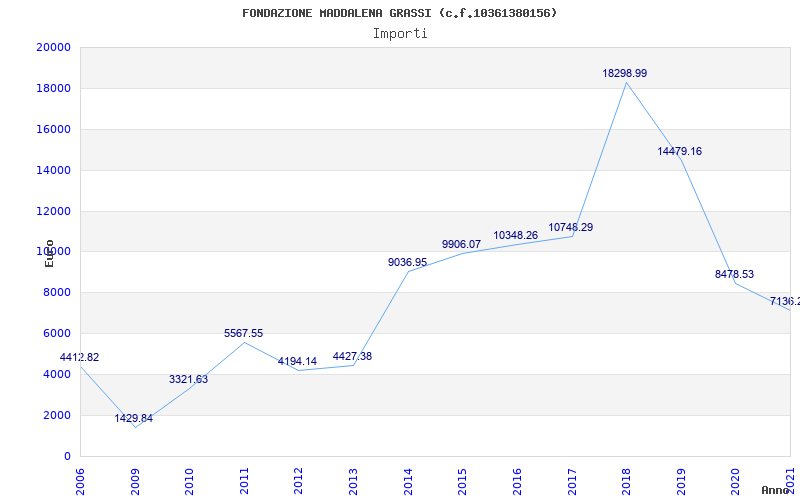Select the 2011 x-axis year label
This screenshot has width=800, height=500.
[x=244, y=482]
